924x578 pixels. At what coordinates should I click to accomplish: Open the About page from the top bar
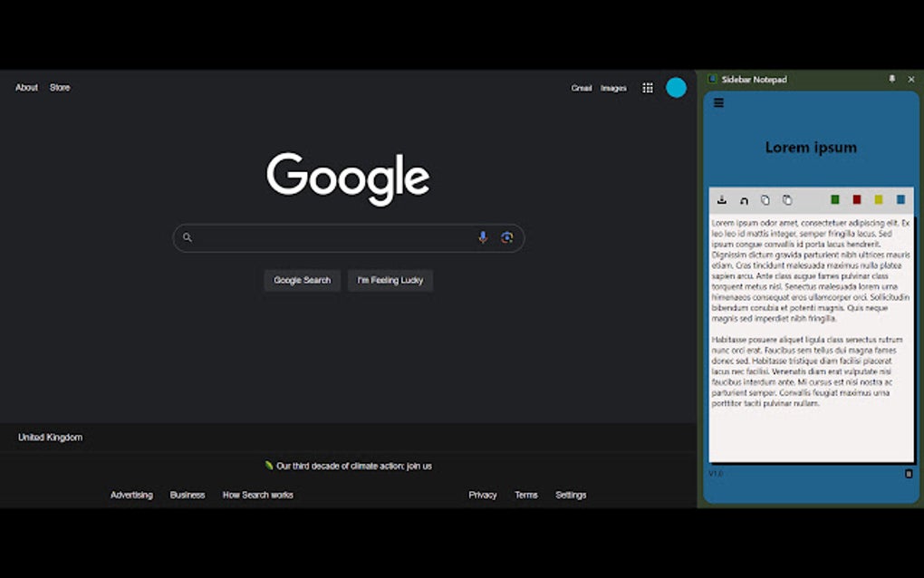pyautogui.click(x=25, y=87)
